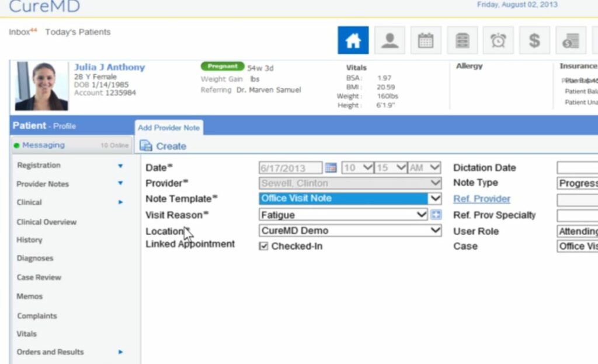The height and width of the screenshot is (364, 598).
Task: Open the file cabinet icon
Action: pyautogui.click(x=462, y=40)
